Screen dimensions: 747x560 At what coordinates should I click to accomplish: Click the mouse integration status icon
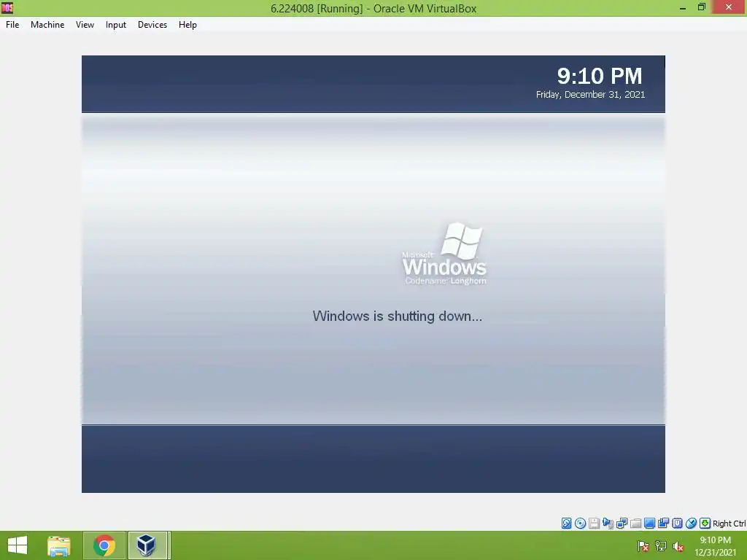(691, 524)
